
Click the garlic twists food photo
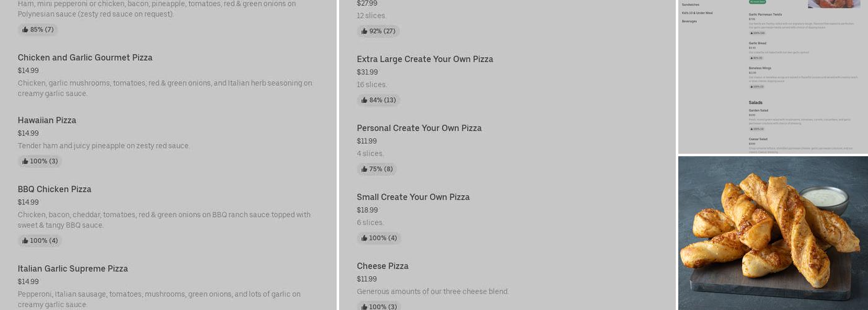coord(773,232)
